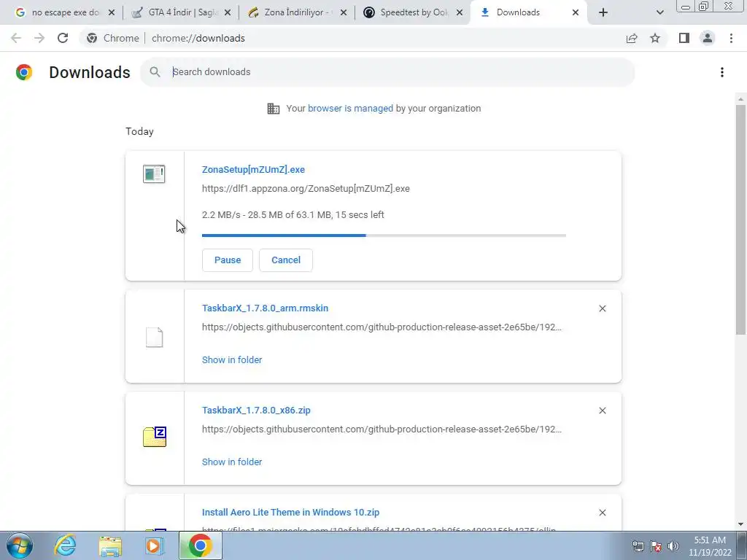Close the Zona İndiriliyor tab

tap(344, 12)
